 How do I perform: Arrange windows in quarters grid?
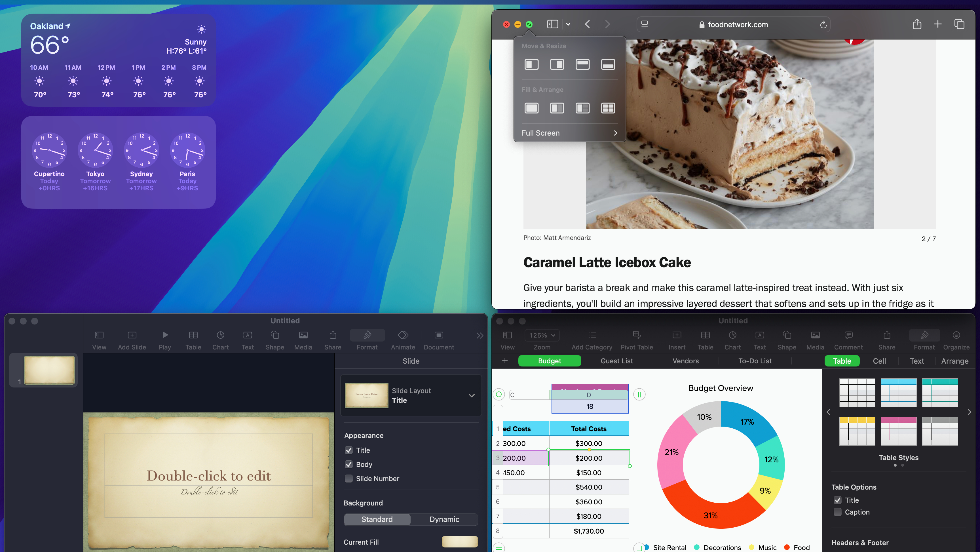pyautogui.click(x=608, y=108)
